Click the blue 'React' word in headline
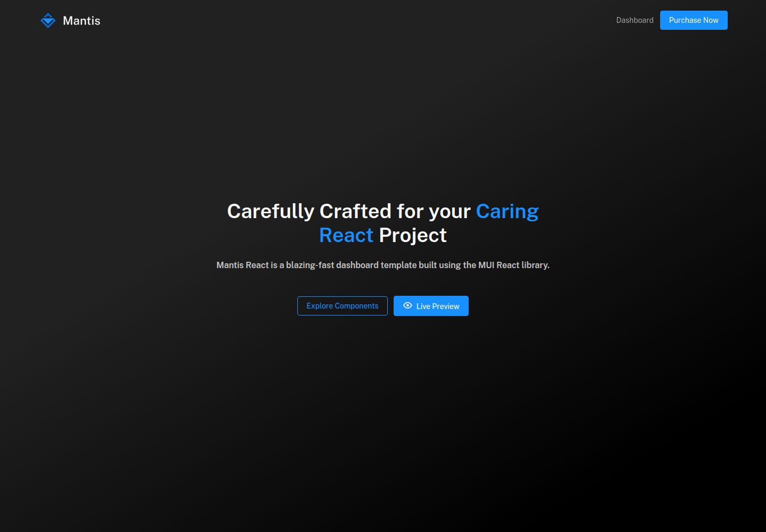 click(x=346, y=235)
